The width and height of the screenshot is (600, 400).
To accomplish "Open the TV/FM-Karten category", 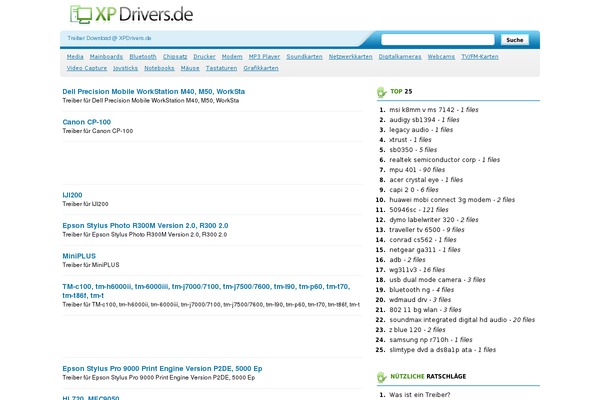I will [x=480, y=57].
